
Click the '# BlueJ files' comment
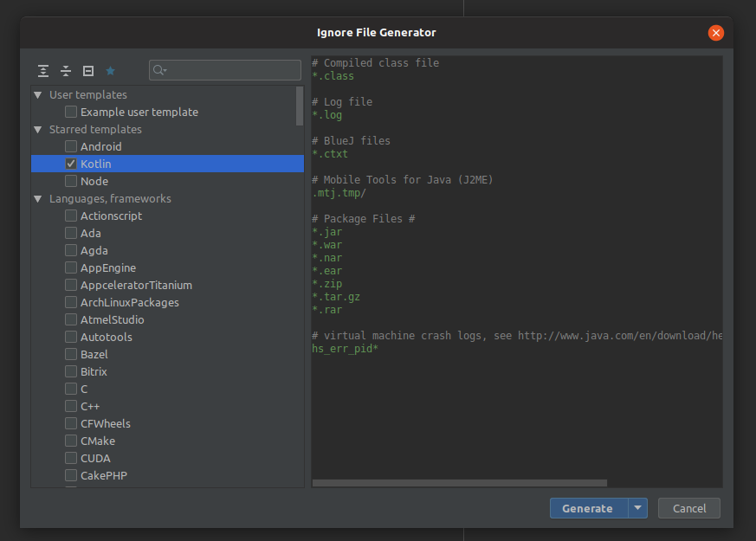coord(351,141)
